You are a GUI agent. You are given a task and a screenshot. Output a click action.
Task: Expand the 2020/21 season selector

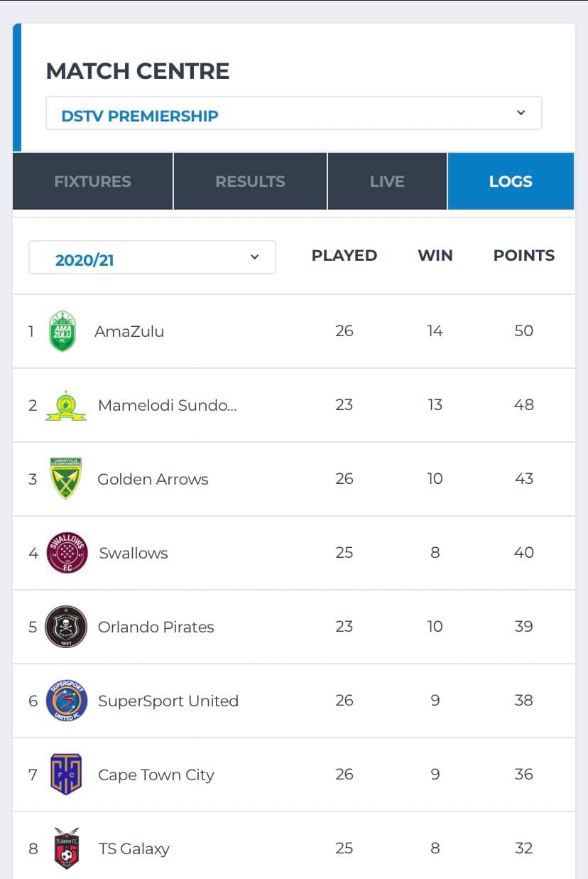pyautogui.click(x=152, y=258)
